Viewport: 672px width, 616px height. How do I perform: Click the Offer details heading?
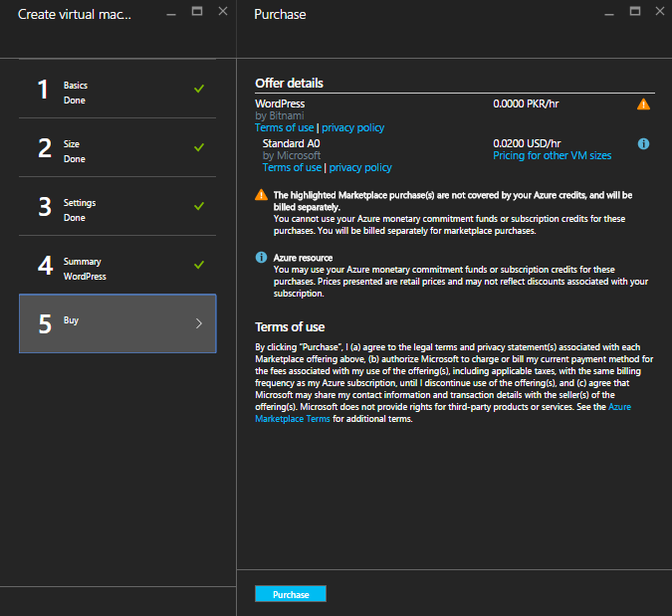click(290, 84)
